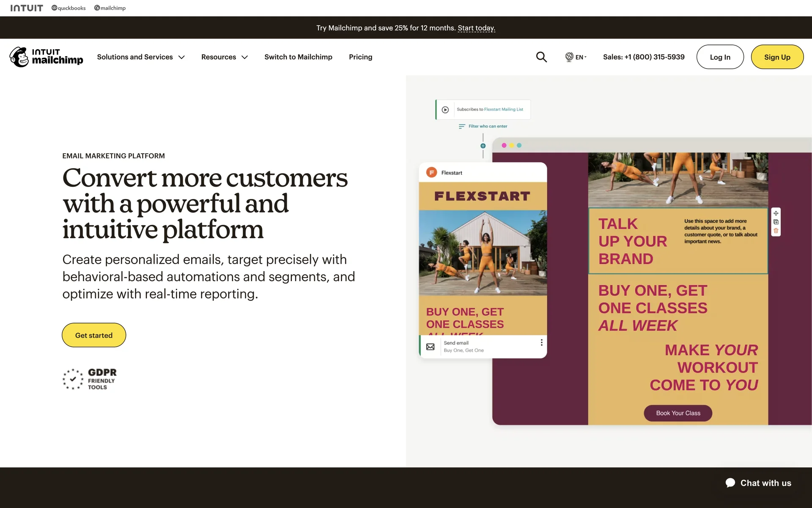
Task: Click the GDPR Friendly Tools badge
Action: pos(90,379)
